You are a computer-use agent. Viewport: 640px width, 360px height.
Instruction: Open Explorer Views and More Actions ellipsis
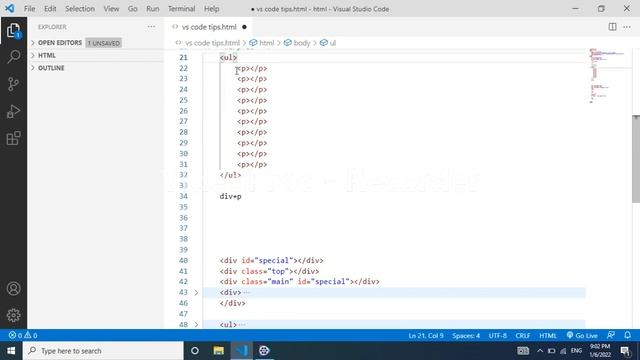point(151,27)
